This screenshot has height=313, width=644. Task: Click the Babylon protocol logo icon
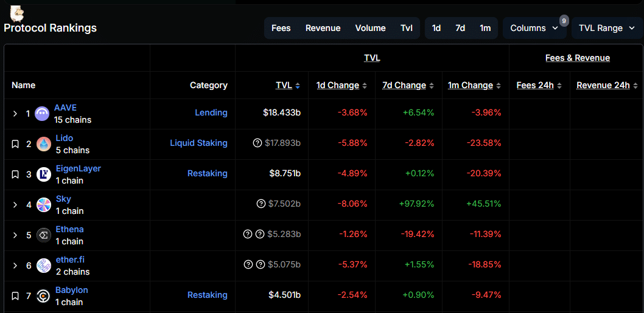tap(44, 296)
